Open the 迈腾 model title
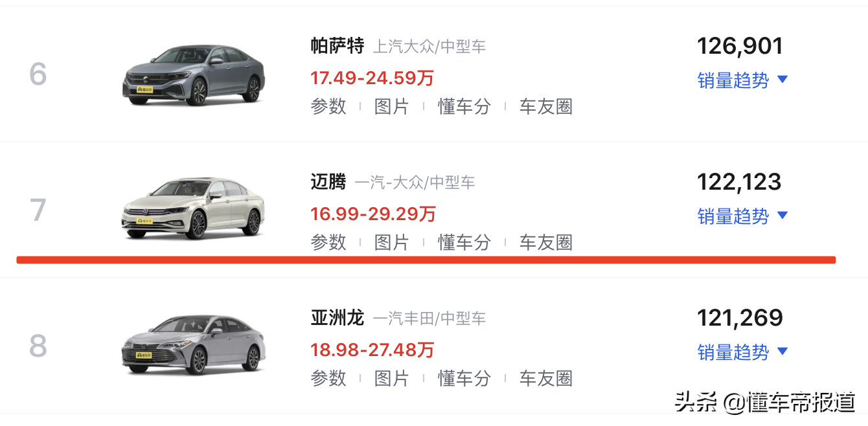This screenshot has width=868, height=426. click(328, 182)
